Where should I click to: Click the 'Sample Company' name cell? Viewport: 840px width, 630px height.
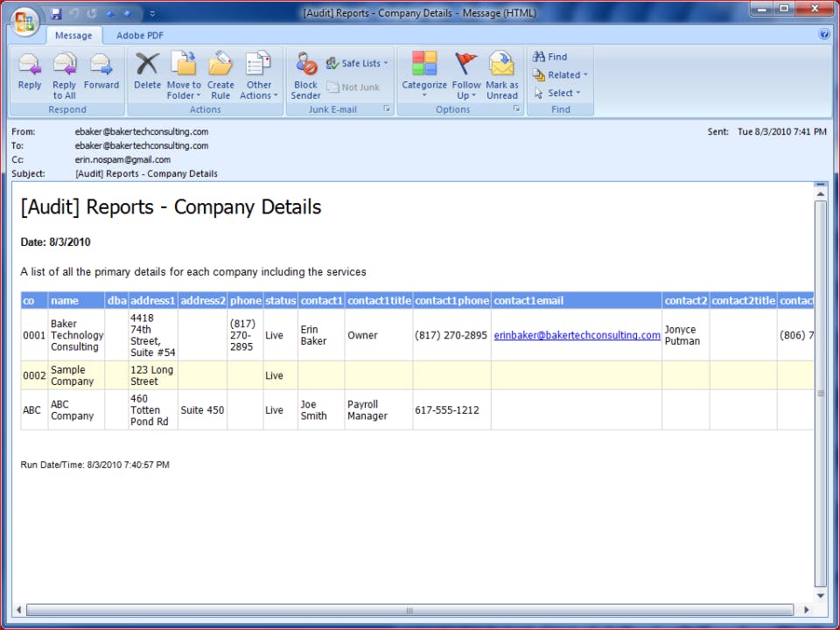pos(77,375)
